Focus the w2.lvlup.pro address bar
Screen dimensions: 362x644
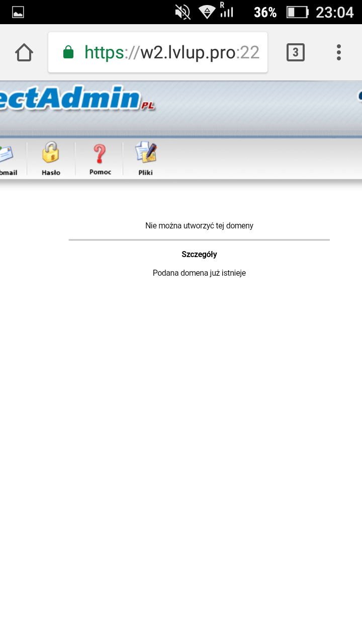[171, 52]
